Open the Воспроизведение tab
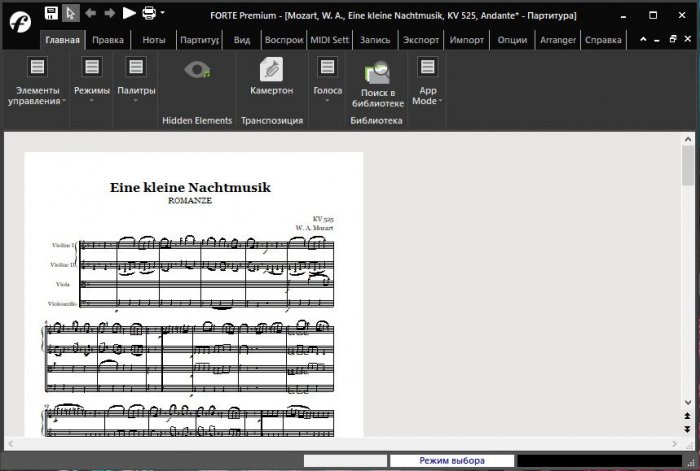The width and height of the screenshot is (700, 471). tap(284, 40)
